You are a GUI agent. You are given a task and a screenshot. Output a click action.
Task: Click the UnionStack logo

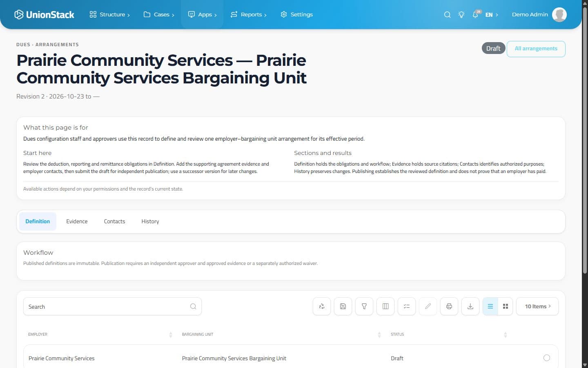click(x=44, y=14)
